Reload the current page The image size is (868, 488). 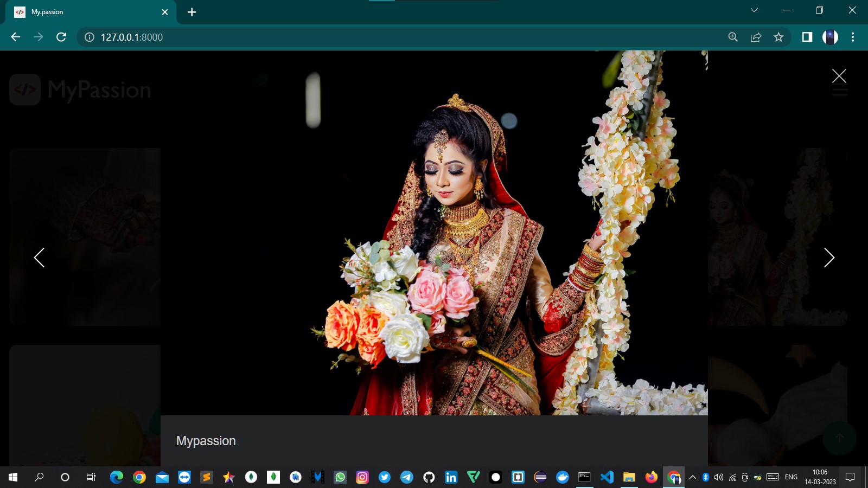pos(61,37)
